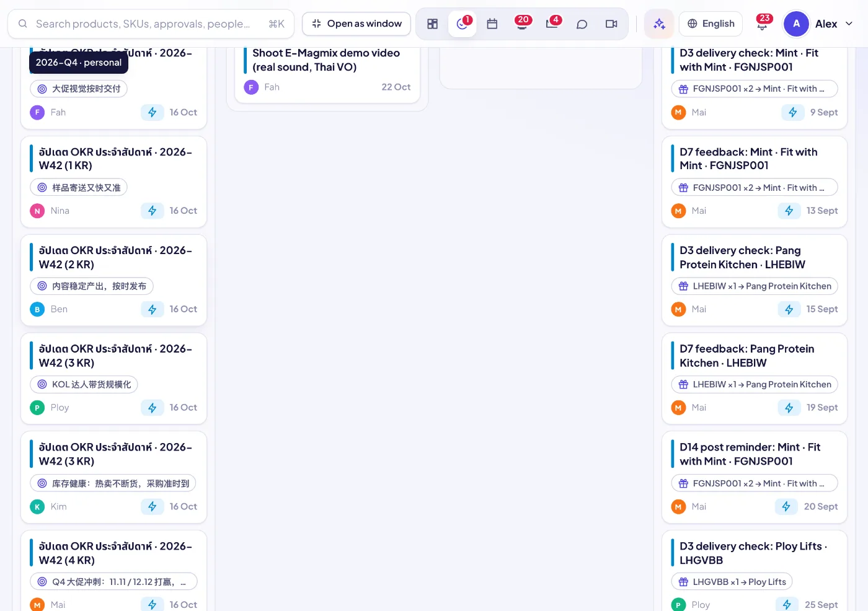Open the dashboard grid view icon
868x611 pixels.
(x=433, y=24)
